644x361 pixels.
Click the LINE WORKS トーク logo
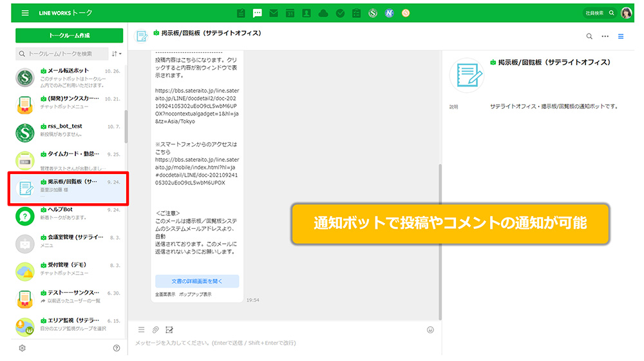click(65, 13)
